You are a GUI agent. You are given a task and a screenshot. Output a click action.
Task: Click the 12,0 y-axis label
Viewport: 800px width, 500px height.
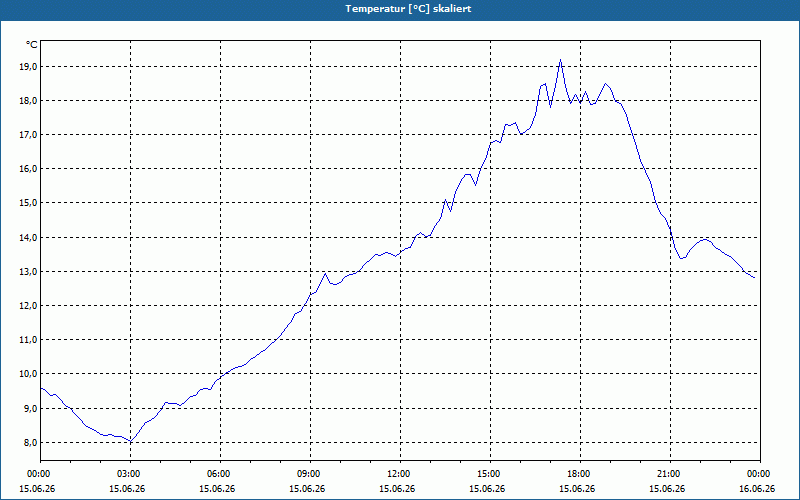point(29,306)
